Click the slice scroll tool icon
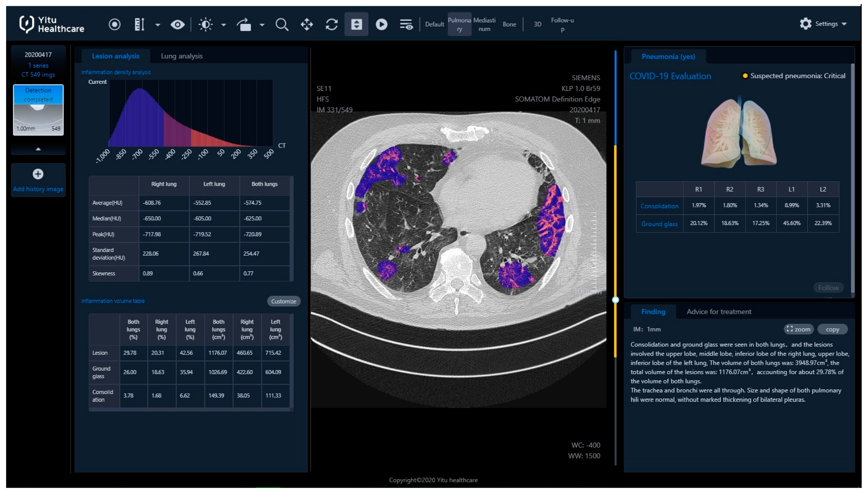 356,24
